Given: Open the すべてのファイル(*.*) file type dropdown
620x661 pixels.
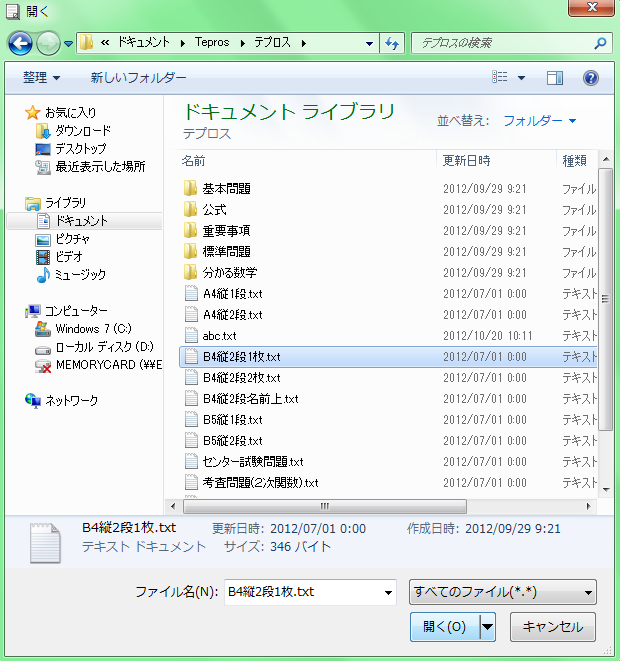Looking at the screenshot, I should click(x=502, y=592).
